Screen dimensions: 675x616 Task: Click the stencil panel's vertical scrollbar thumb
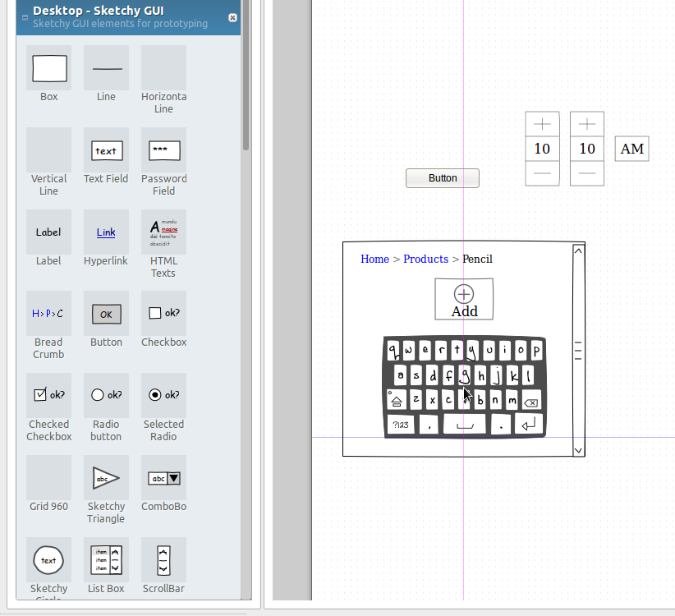point(246,82)
